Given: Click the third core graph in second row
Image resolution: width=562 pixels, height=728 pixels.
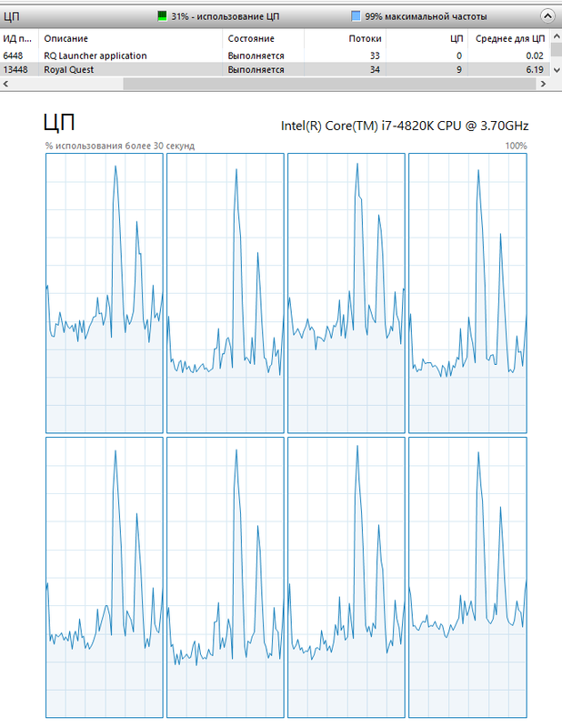Looking at the screenshot, I should pos(346,577).
